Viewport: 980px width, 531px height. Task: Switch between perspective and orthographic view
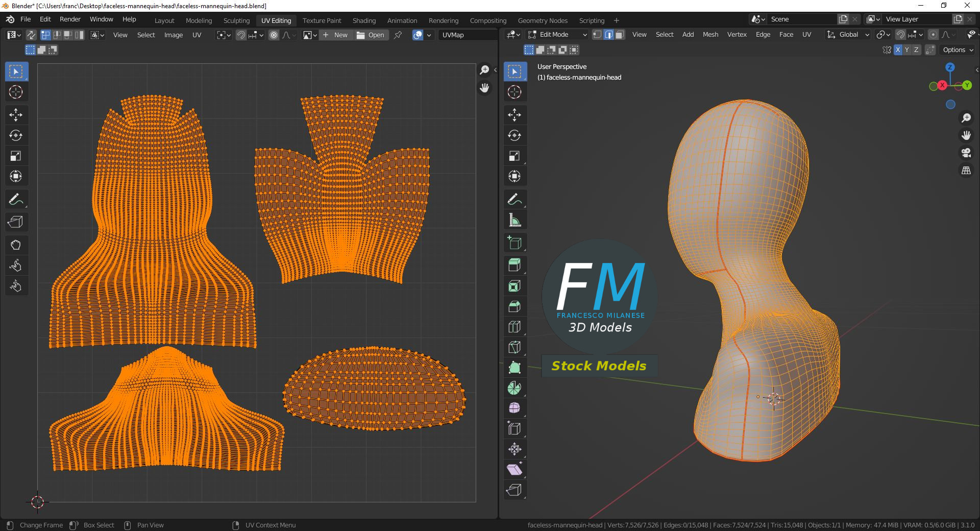click(966, 171)
